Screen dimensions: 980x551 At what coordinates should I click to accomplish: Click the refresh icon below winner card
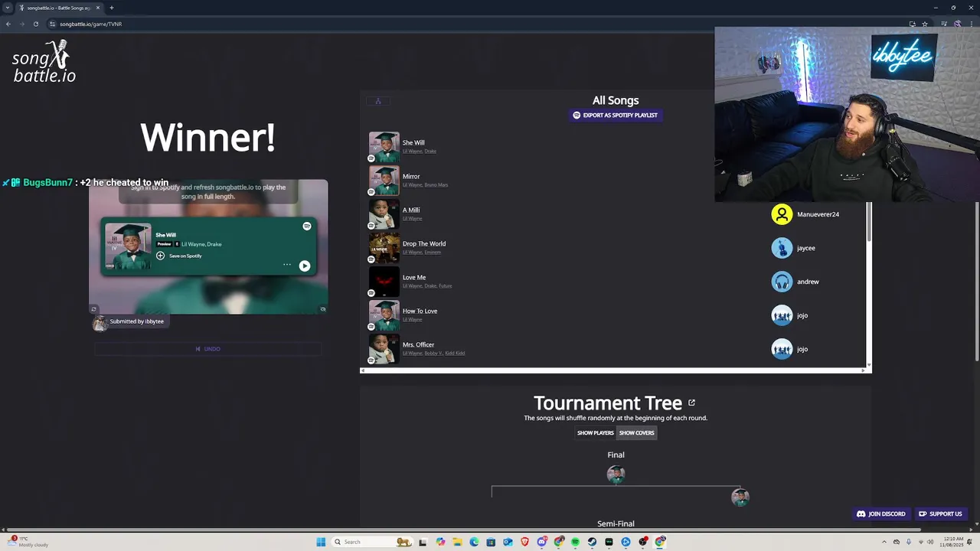pos(94,309)
